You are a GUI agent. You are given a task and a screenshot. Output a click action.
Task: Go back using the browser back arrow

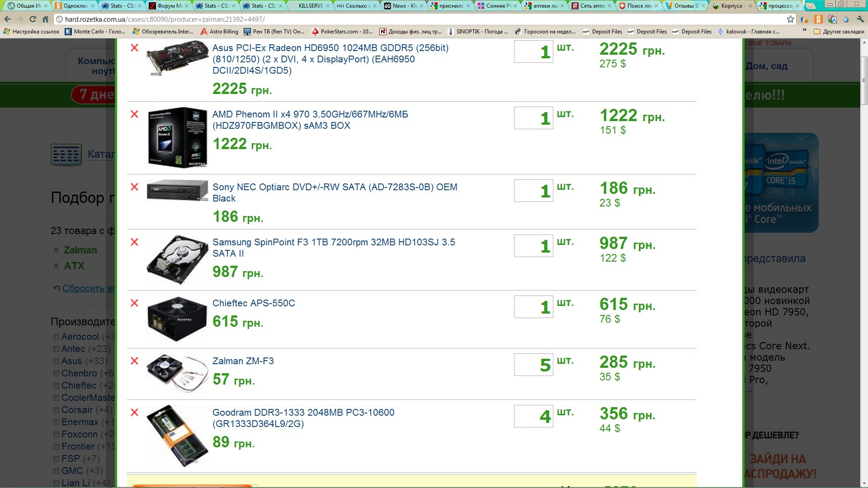(x=8, y=19)
